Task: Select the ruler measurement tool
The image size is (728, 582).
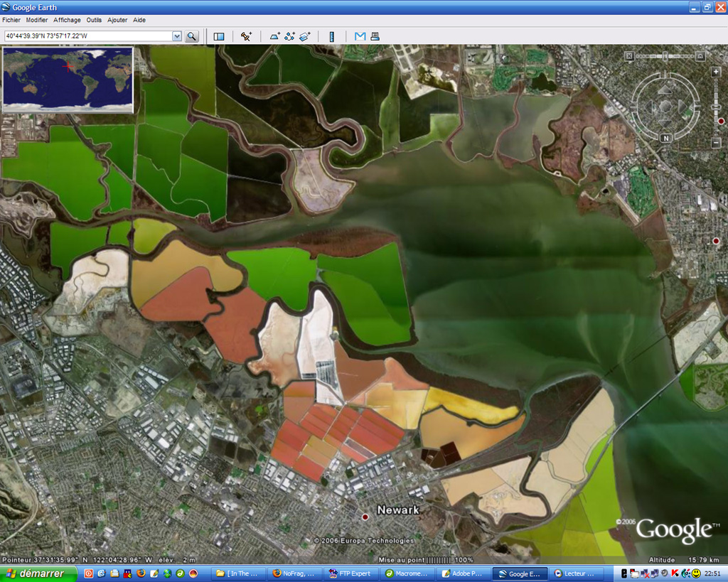Action: tap(332, 36)
